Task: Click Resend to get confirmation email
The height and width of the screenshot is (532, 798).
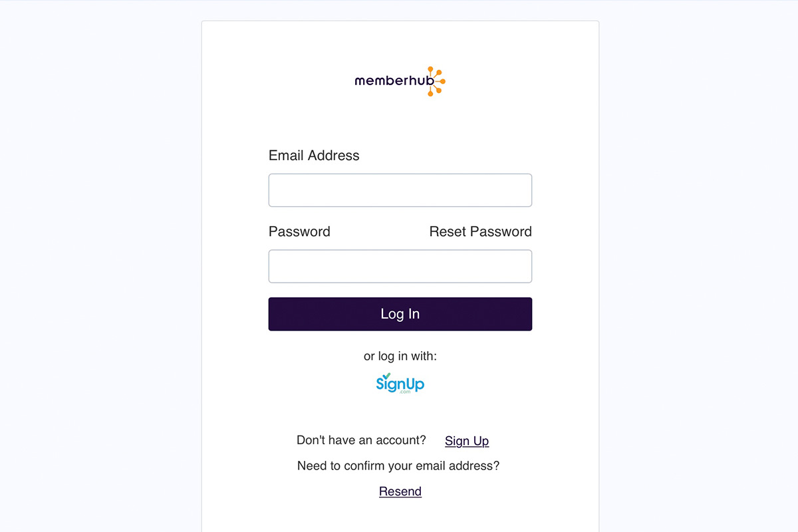Action: 400,491
